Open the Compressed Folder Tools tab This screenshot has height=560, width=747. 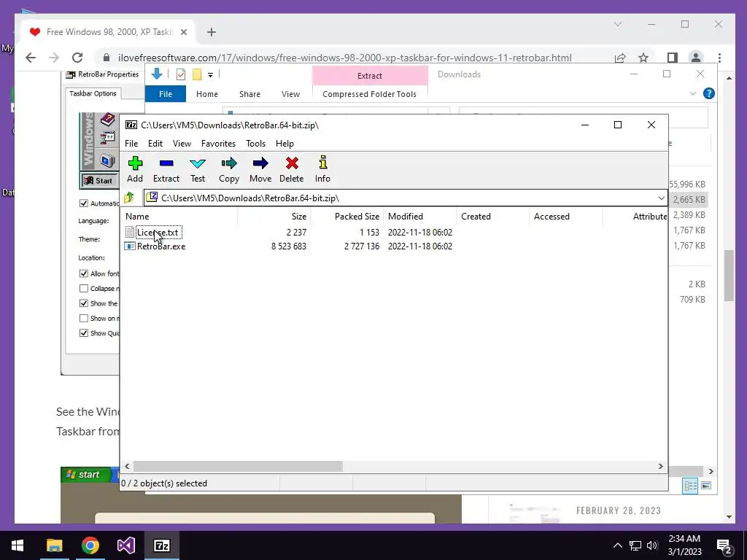(369, 94)
